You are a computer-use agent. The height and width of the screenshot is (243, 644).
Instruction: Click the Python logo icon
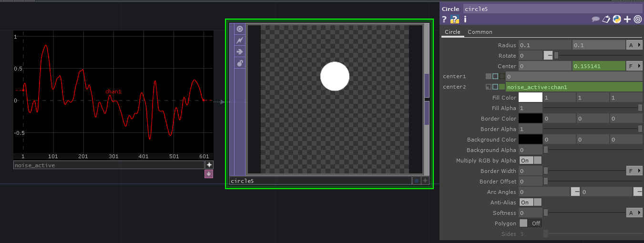(616, 20)
